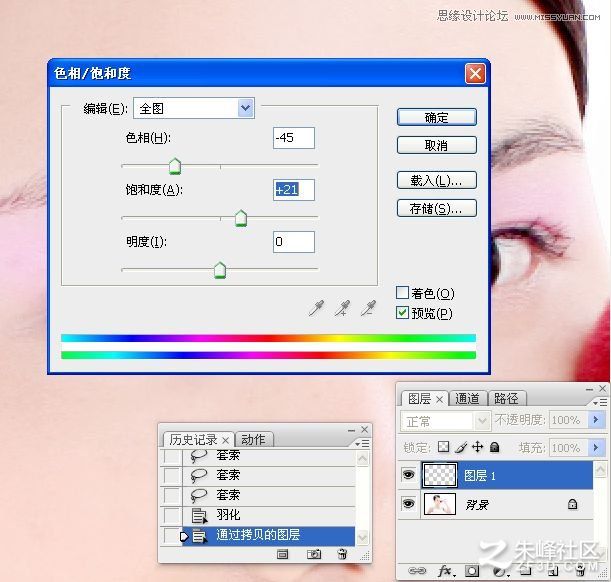The height and width of the screenshot is (582, 611).
Task: Hide 图层 1 using its eye icon
Action: pyautogui.click(x=408, y=474)
